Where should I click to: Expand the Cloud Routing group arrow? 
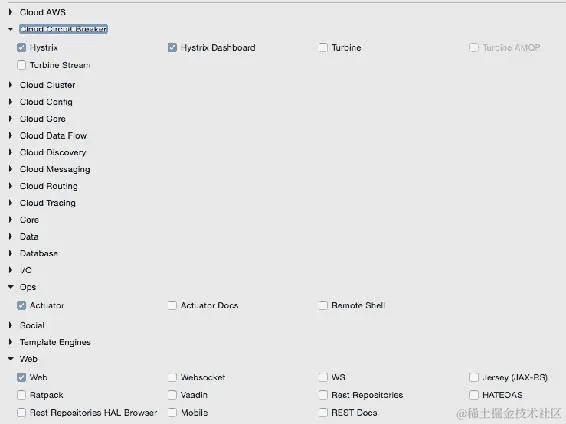point(10,186)
